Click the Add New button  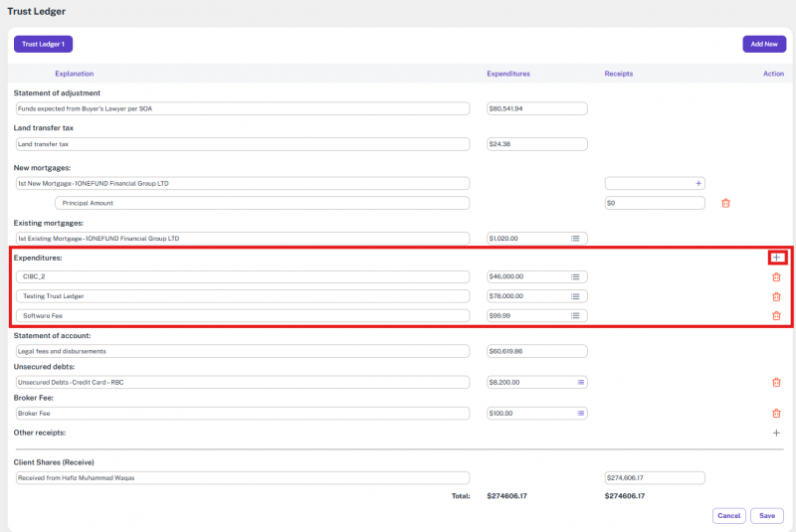[763, 44]
